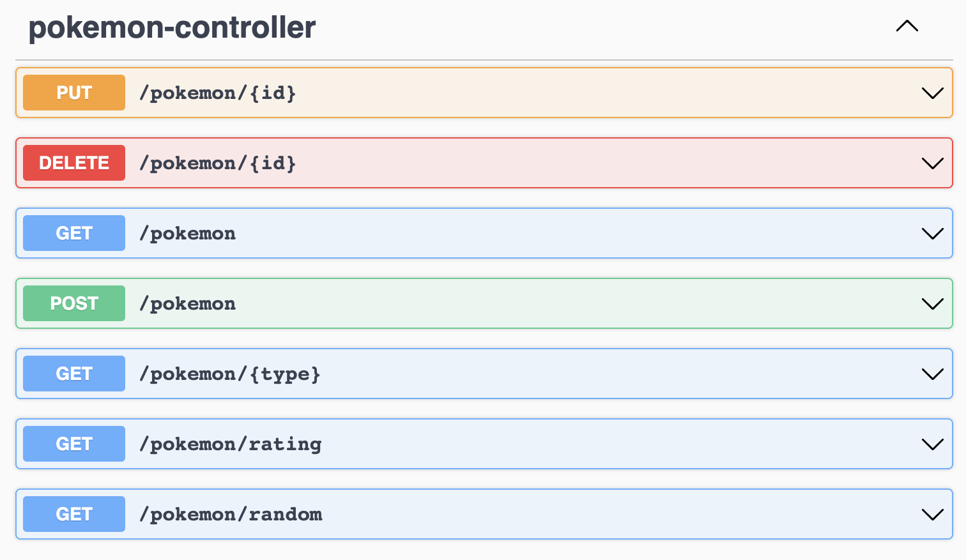966x560 pixels.
Task: Expand the DELETE /pokemon/{id} operation
Action: 931,163
